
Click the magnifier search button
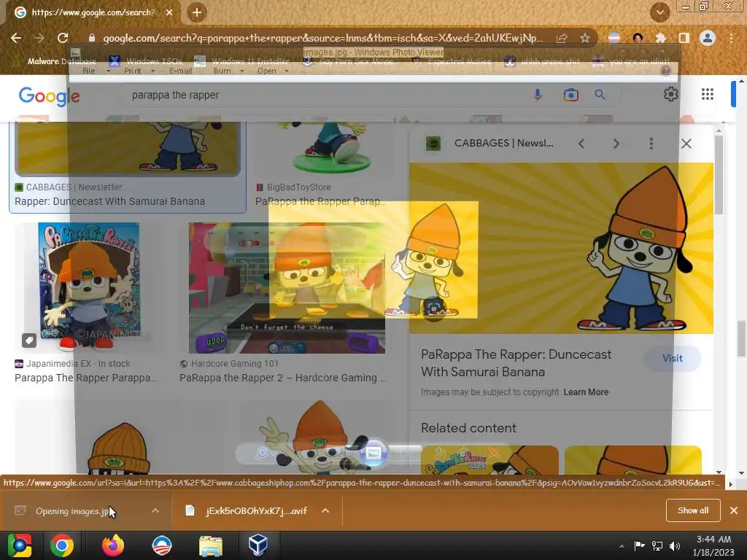[600, 95]
